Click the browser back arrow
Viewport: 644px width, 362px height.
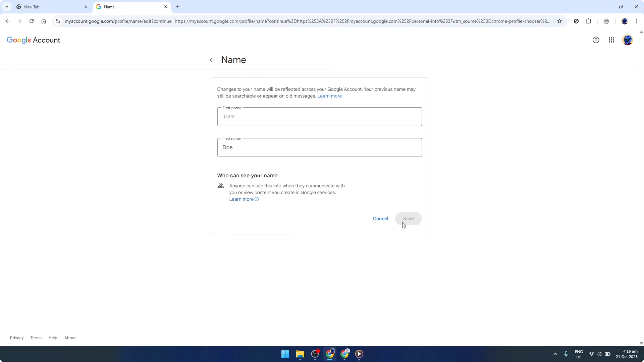click(x=7, y=21)
